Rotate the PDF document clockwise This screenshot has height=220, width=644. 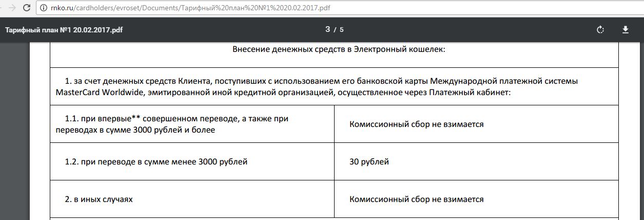[x=600, y=30]
